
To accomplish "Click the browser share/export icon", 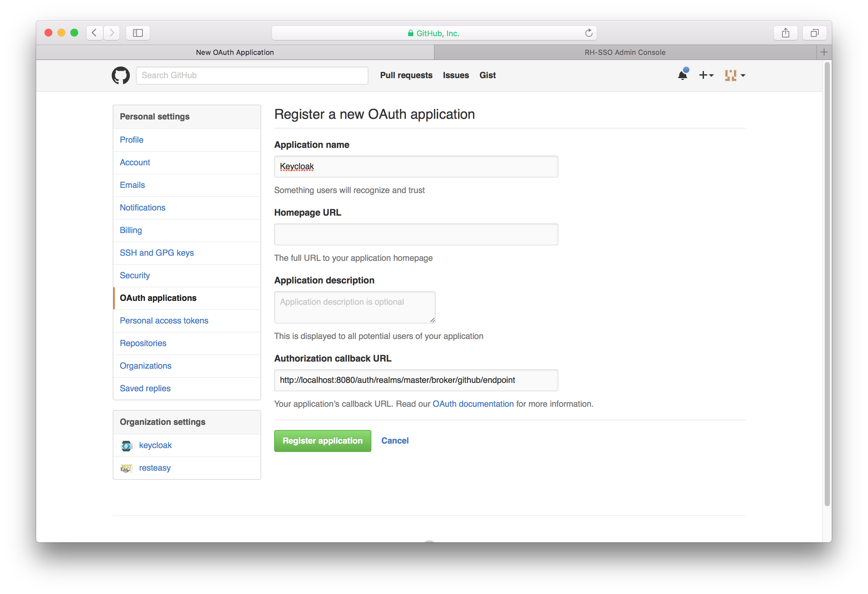I will (786, 32).
